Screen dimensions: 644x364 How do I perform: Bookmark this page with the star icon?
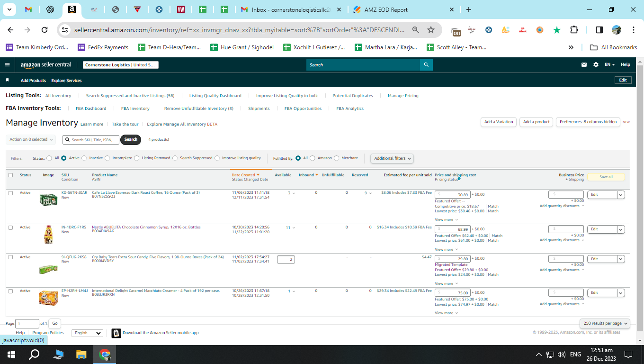pyautogui.click(x=431, y=30)
